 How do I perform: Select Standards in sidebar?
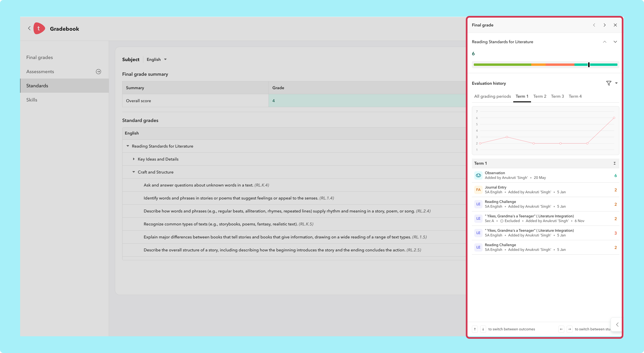click(x=64, y=86)
